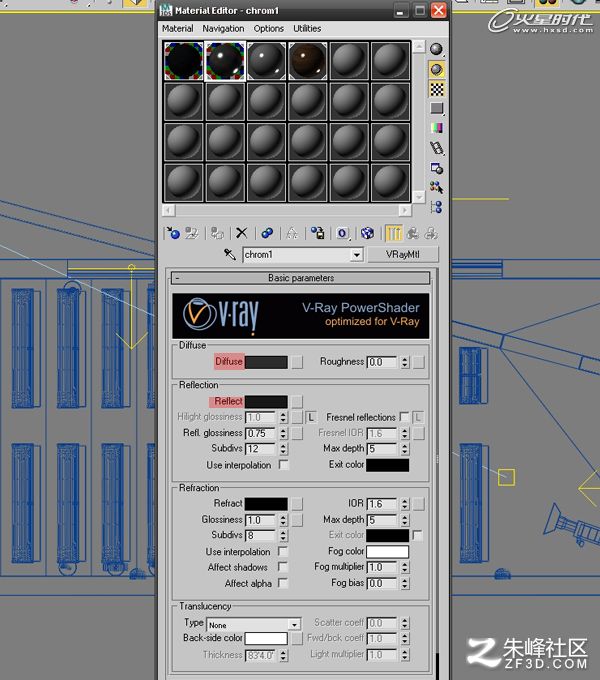The height and width of the screenshot is (680, 600).
Task: Click the sample slots scroll down arrow
Action: 418,197
